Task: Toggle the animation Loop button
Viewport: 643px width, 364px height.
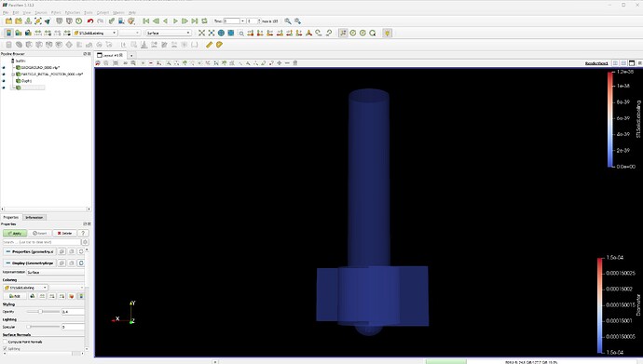Action: (x=204, y=21)
